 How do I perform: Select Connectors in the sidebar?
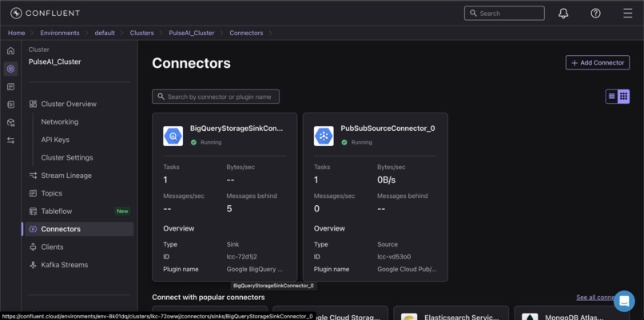click(79, 229)
